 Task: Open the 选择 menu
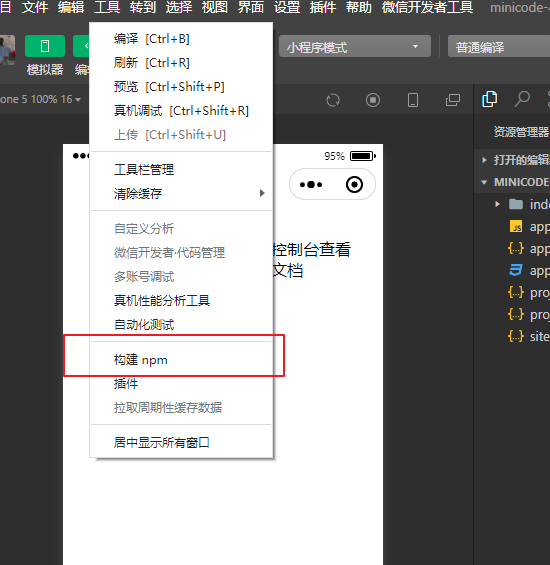[179, 7]
